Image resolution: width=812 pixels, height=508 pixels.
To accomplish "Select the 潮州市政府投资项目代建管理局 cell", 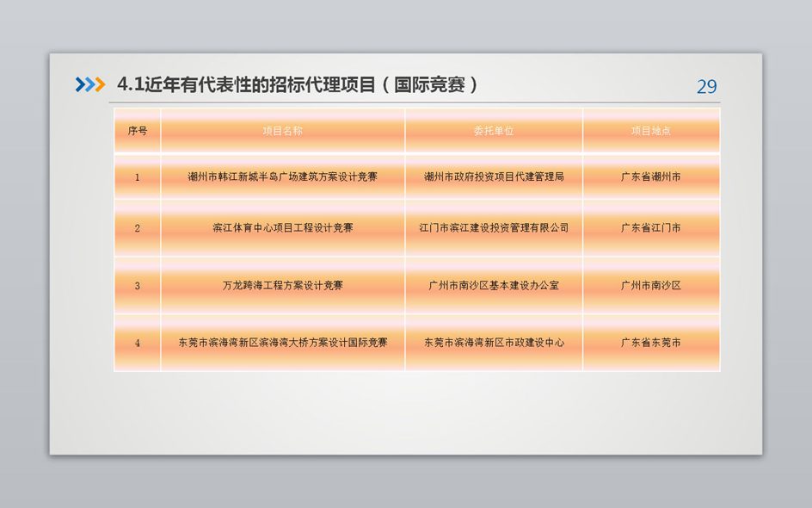I will 494,177.
